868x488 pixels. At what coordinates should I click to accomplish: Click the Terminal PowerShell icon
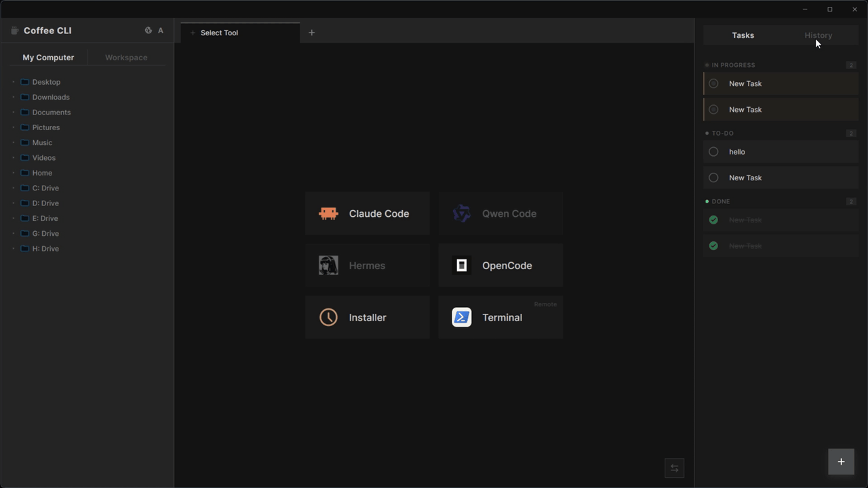pyautogui.click(x=462, y=317)
